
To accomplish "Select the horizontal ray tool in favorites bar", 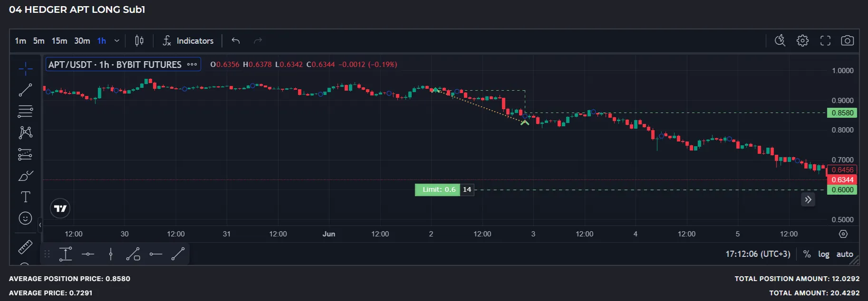I will [x=156, y=254].
